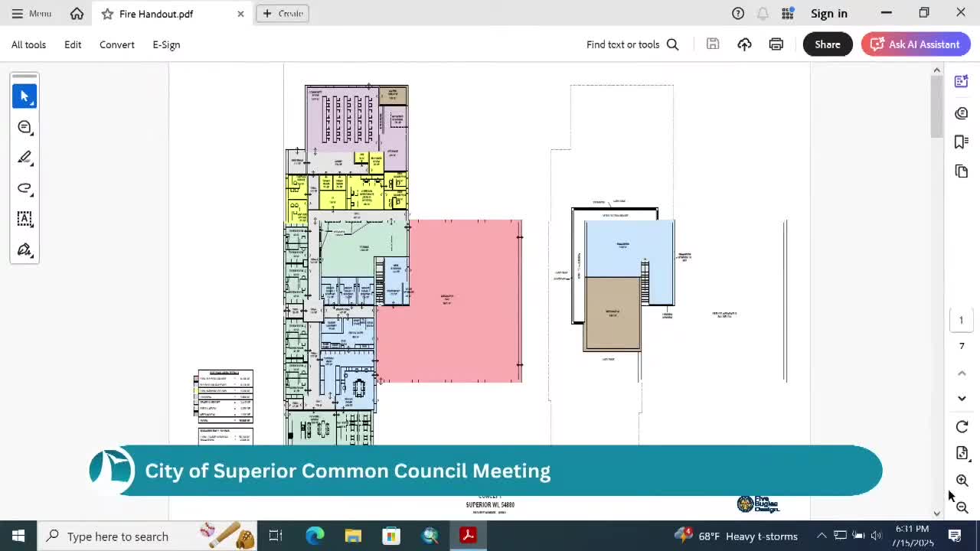Print the document using printer icon
This screenshot has height=551, width=980.
click(776, 44)
